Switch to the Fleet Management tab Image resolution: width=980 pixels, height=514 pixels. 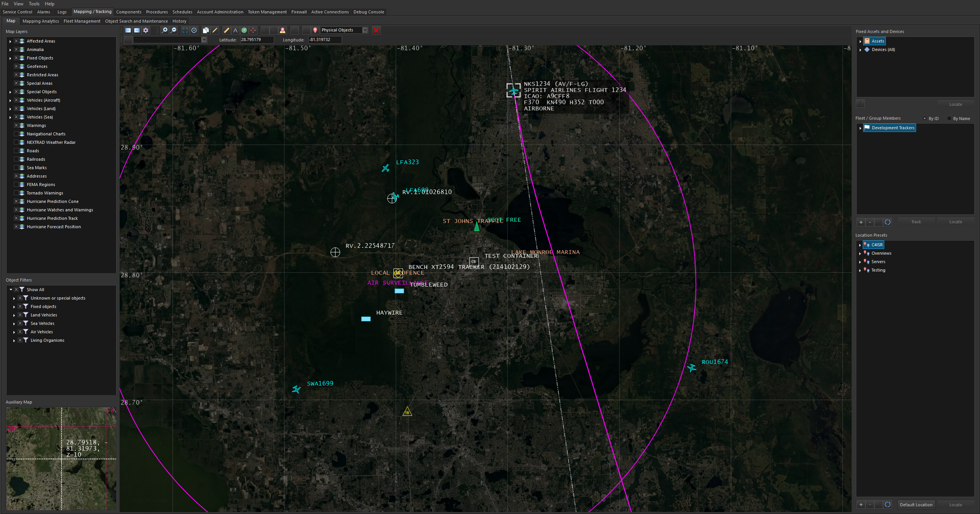[82, 21]
